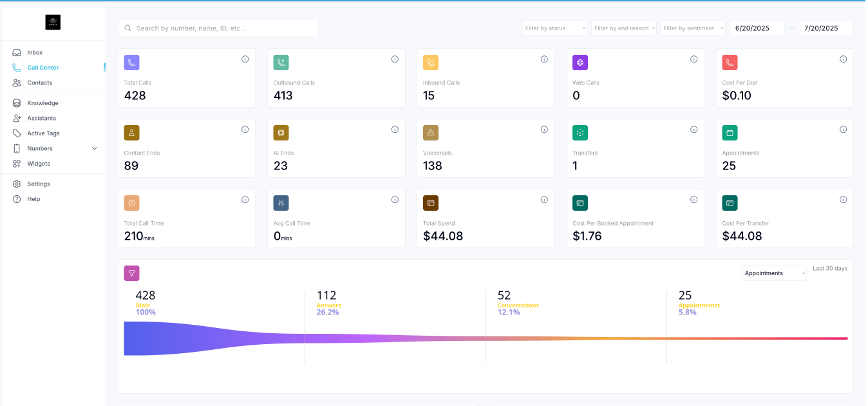The image size is (868, 406).
Task: Open the Inbox section in the sidebar
Action: [x=35, y=52]
